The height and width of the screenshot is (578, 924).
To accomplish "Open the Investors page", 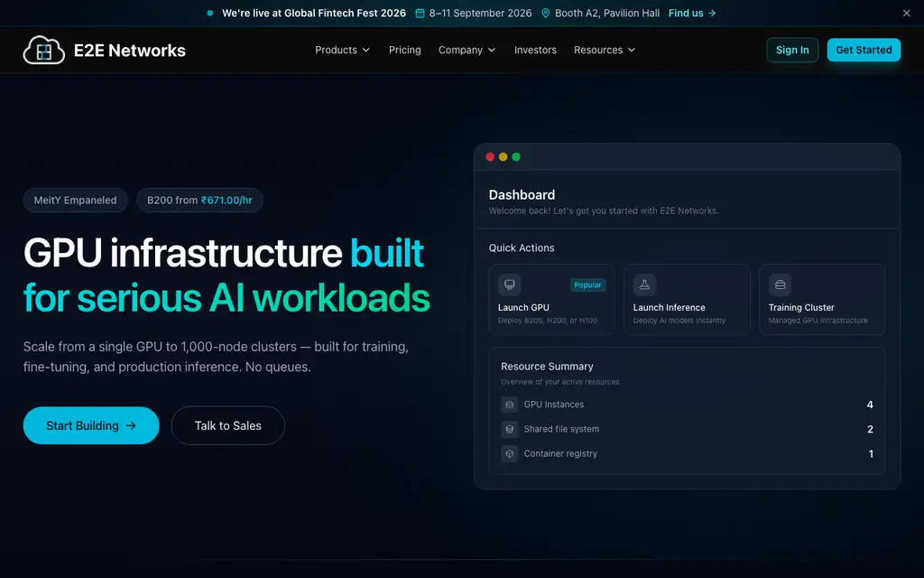I will tap(535, 51).
